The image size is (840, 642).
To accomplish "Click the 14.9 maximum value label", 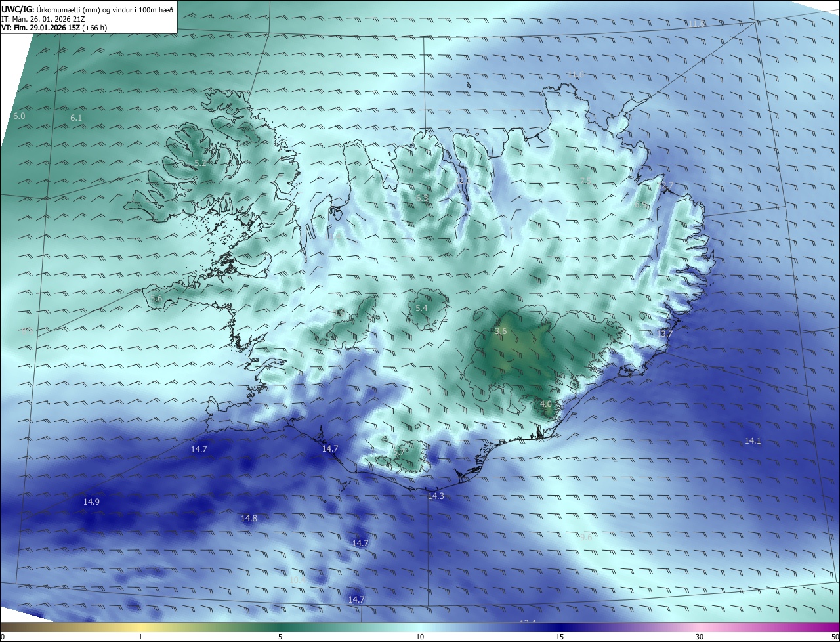I will 91,502.
